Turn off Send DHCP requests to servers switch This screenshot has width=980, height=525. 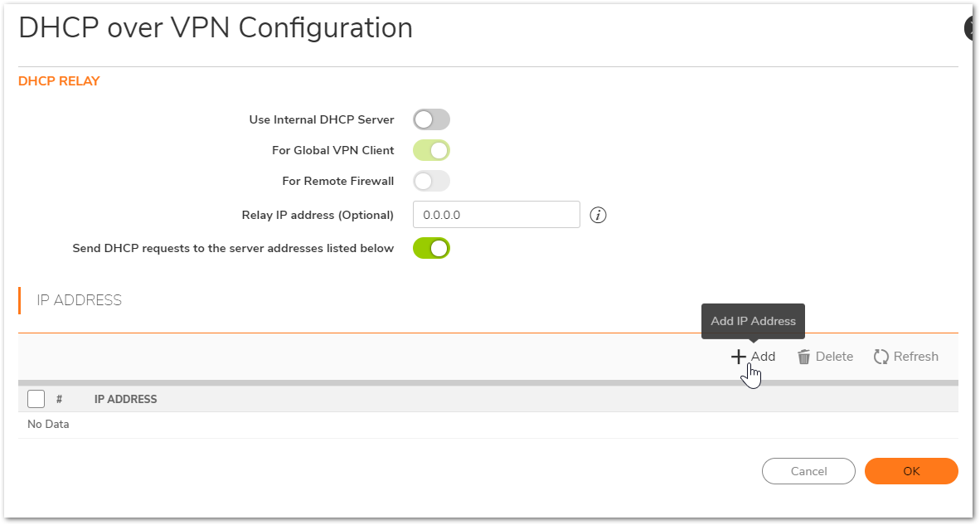coord(431,248)
